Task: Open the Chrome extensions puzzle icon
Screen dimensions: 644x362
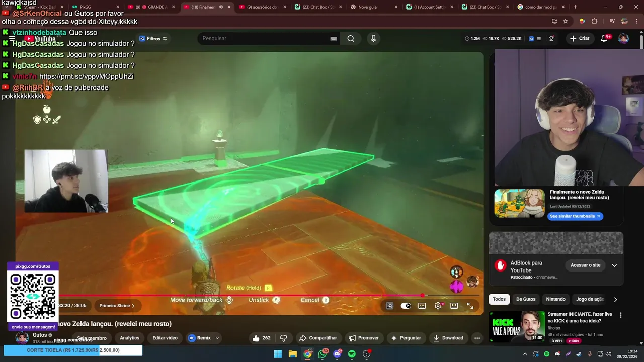Action: [595, 21]
